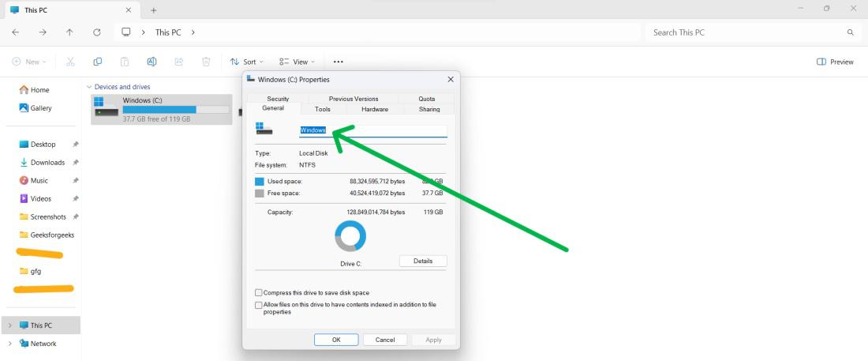The height and width of the screenshot is (361, 868).
Task: Switch to the Previous Versions tab
Action: (x=354, y=99)
